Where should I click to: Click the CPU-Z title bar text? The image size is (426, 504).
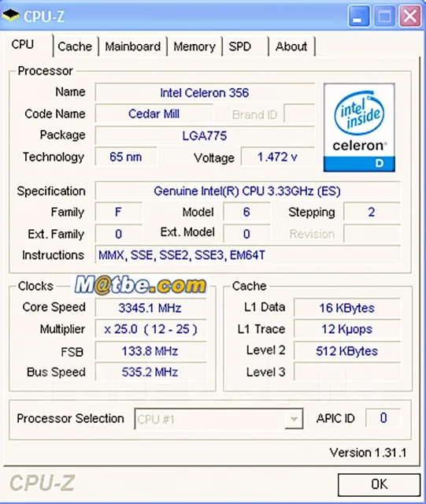pos(44,16)
